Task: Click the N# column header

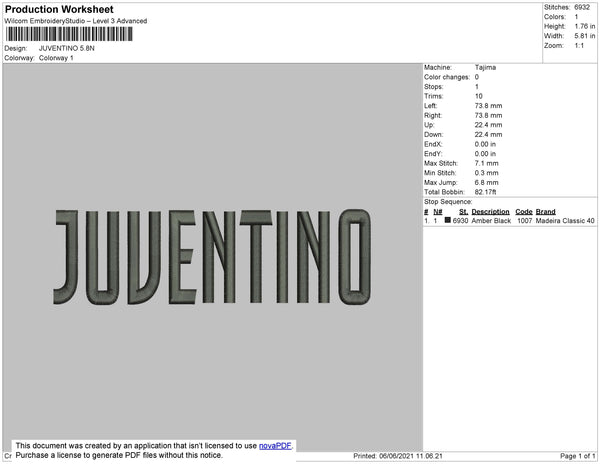Action: coord(438,212)
